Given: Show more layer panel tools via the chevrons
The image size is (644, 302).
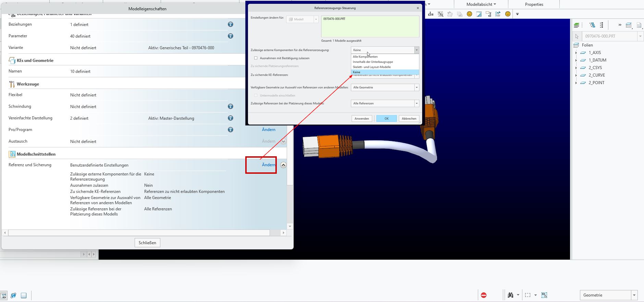Looking at the screenshot, I should point(620,25).
